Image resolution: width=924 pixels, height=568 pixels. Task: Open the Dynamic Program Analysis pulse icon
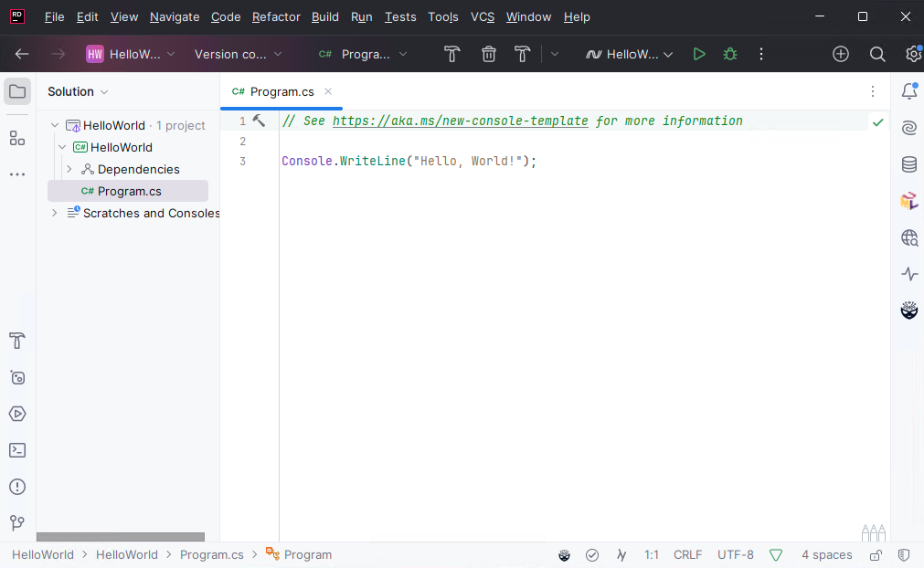[909, 274]
